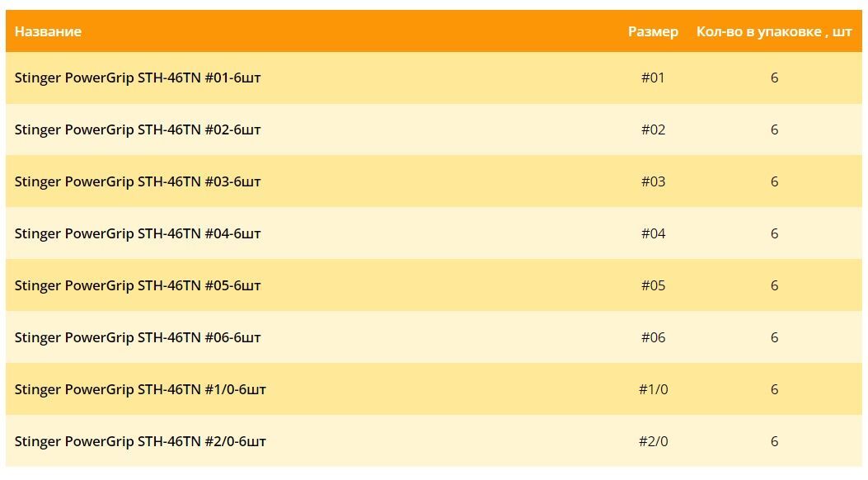
Task: Click size cell #06
Action: click(x=653, y=337)
